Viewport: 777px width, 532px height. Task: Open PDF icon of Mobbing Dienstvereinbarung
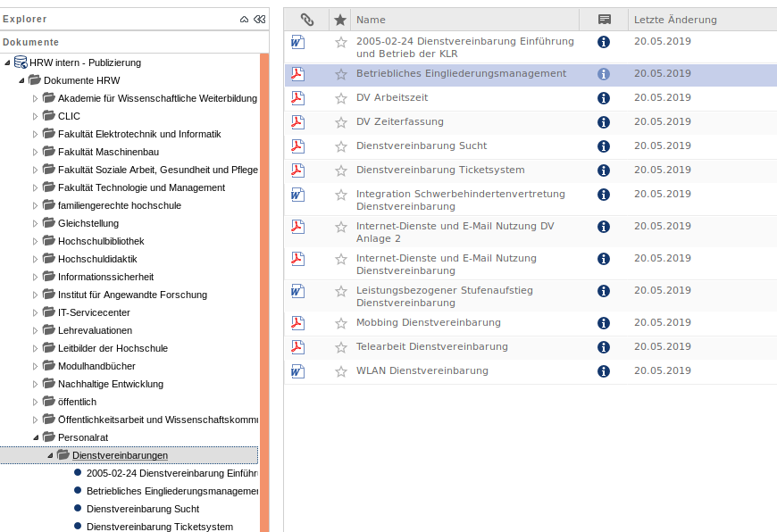297,323
